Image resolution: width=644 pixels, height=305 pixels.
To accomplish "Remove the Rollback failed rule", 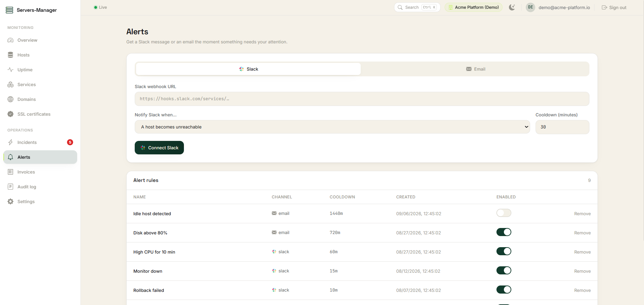I will coord(582,290).
